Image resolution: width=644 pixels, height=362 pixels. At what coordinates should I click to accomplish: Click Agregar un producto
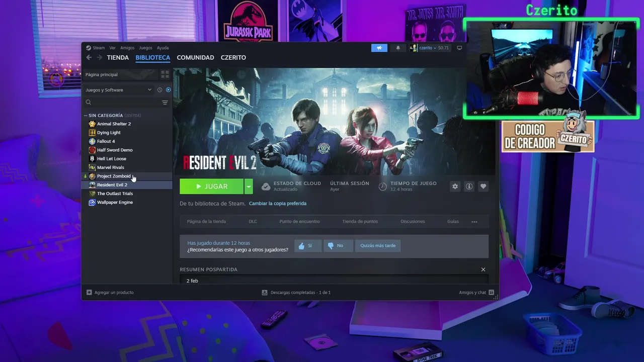pyautogui.click(x=110, y=292)
